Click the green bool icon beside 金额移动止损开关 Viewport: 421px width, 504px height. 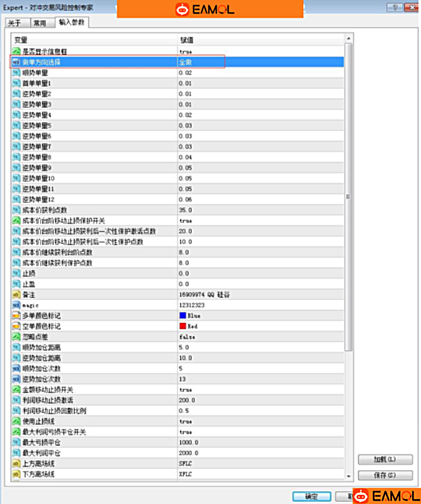click(x=16, y=390)
